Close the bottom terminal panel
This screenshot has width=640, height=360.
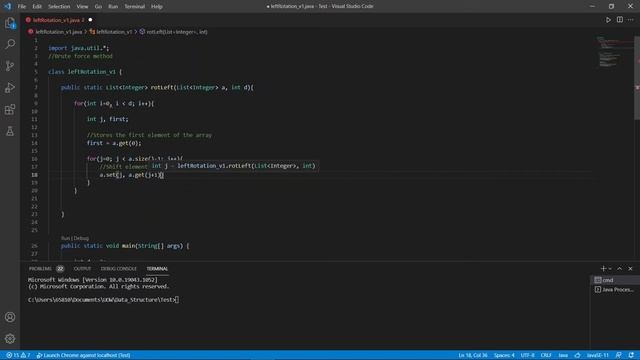coord(630,269)
